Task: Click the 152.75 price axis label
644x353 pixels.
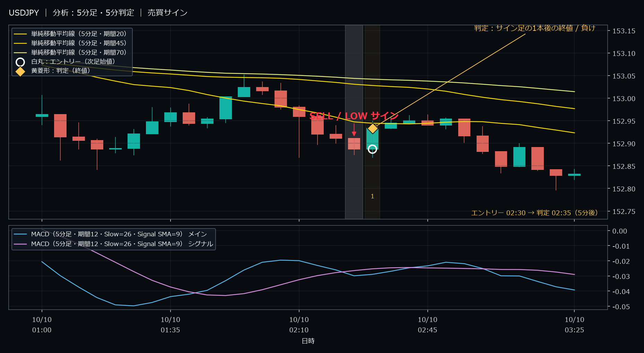Action: click(624, 212)
